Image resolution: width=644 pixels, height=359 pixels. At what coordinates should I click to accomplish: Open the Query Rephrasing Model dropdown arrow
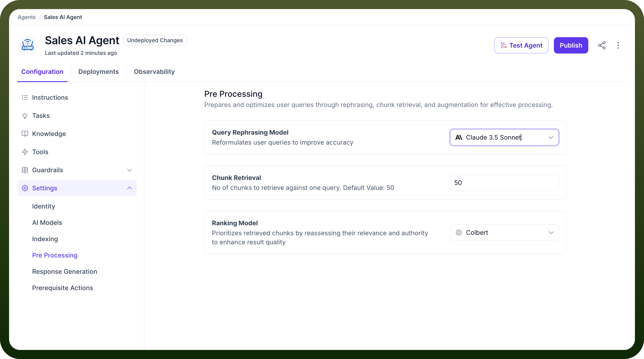[551, 137]
